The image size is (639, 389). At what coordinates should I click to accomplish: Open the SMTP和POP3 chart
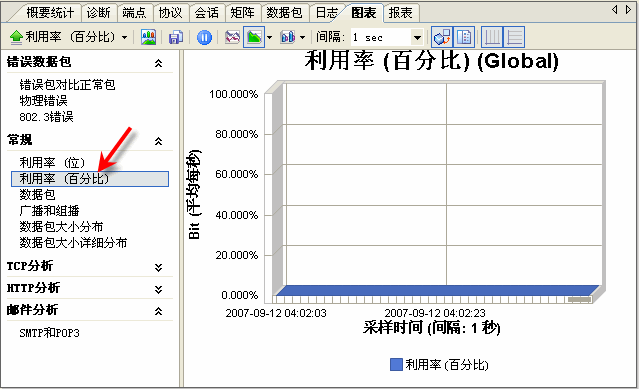coord(49,333)
